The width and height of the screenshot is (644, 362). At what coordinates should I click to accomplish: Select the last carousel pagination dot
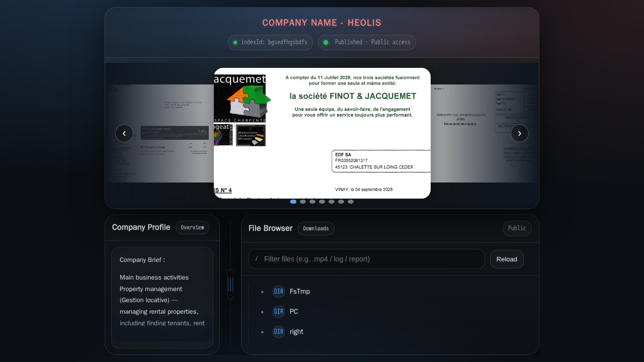coord(351,202)
